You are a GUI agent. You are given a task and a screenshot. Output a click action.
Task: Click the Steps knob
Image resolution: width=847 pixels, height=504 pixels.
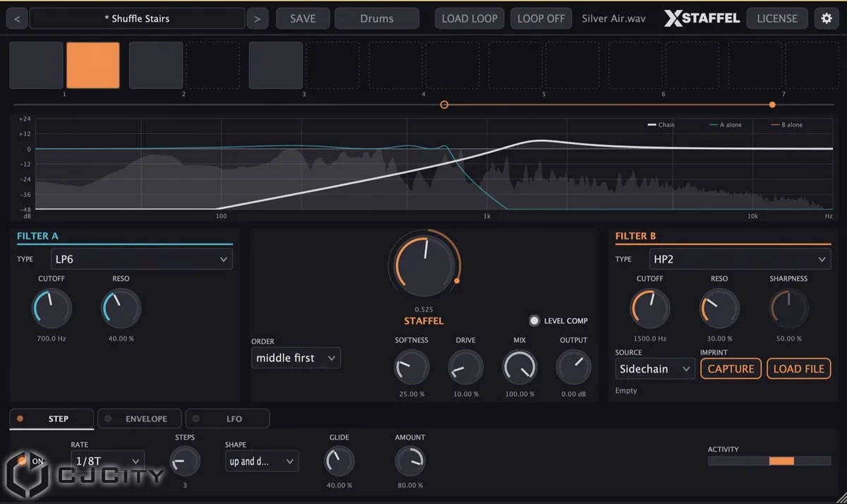185,462
